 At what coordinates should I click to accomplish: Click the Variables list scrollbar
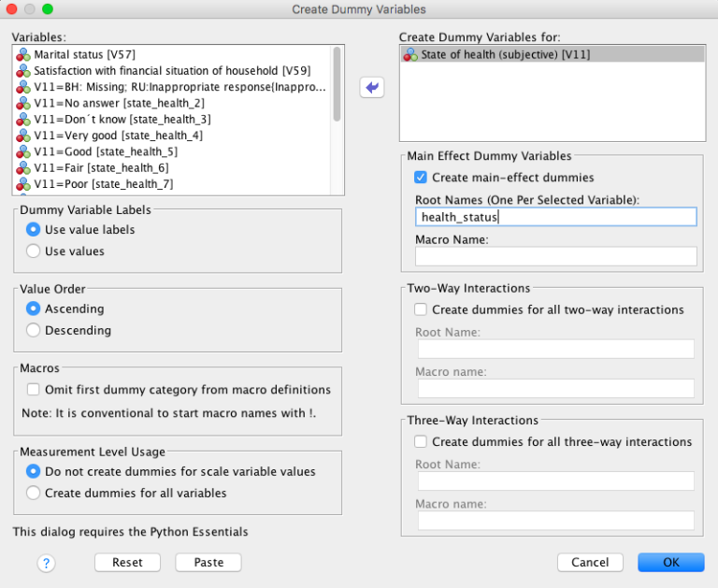337,84
